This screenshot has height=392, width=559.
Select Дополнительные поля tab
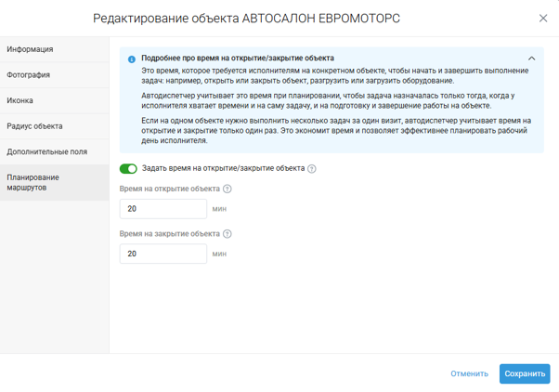pos(55,152)
